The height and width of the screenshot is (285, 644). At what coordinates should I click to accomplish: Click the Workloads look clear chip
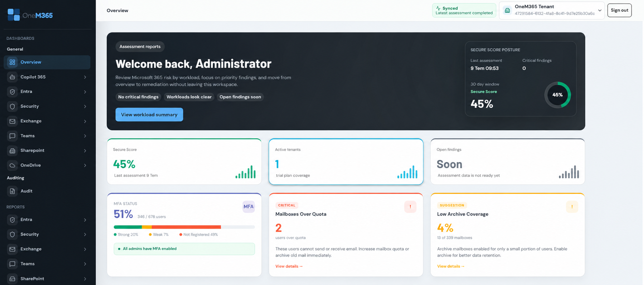pyautogui.click(x=189, y=97)
